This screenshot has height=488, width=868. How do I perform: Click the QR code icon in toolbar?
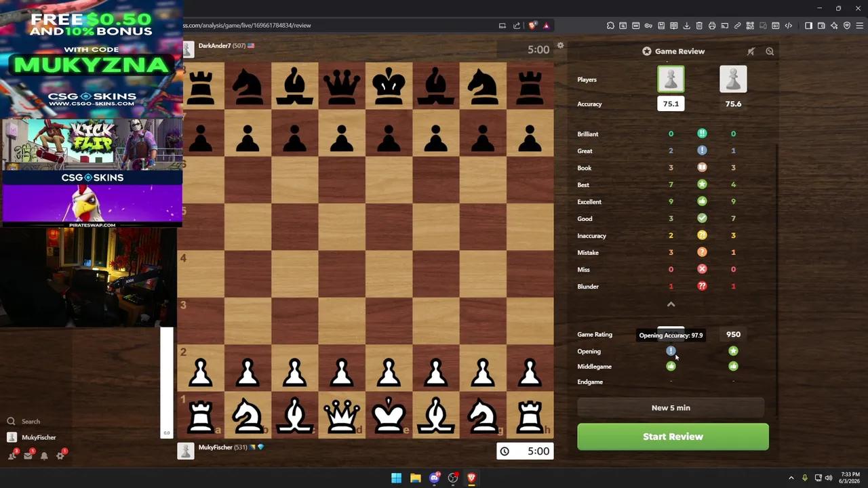coord(750,26)
